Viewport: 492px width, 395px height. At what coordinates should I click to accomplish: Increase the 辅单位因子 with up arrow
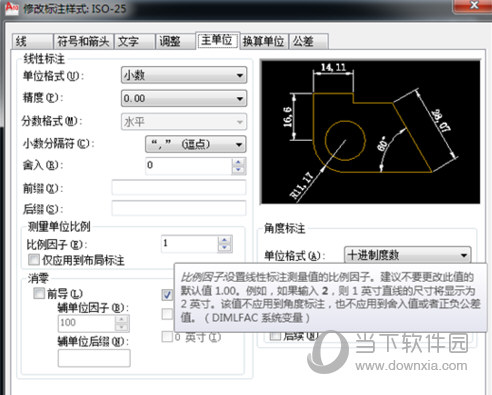(x=122, y=319)
